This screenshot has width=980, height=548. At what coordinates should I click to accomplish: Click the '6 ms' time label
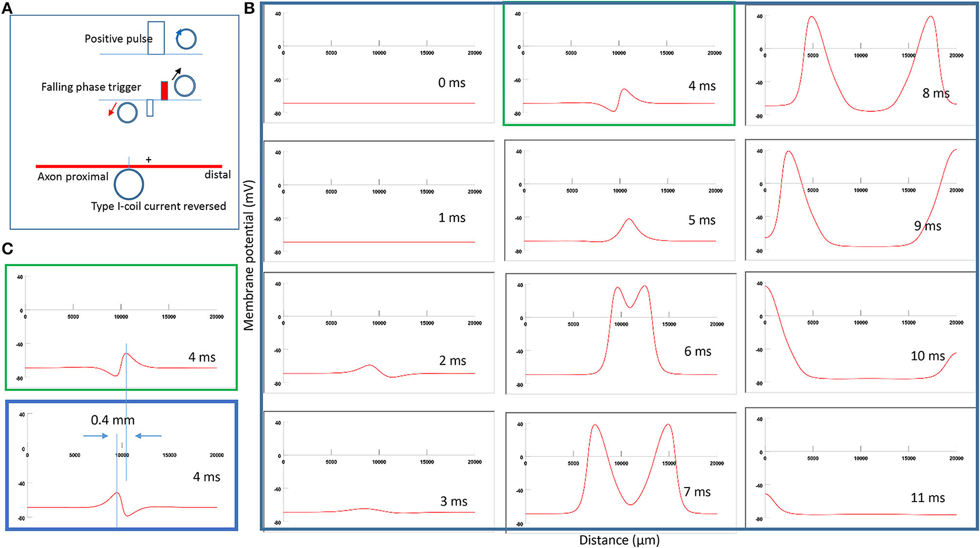coord(697,351)
